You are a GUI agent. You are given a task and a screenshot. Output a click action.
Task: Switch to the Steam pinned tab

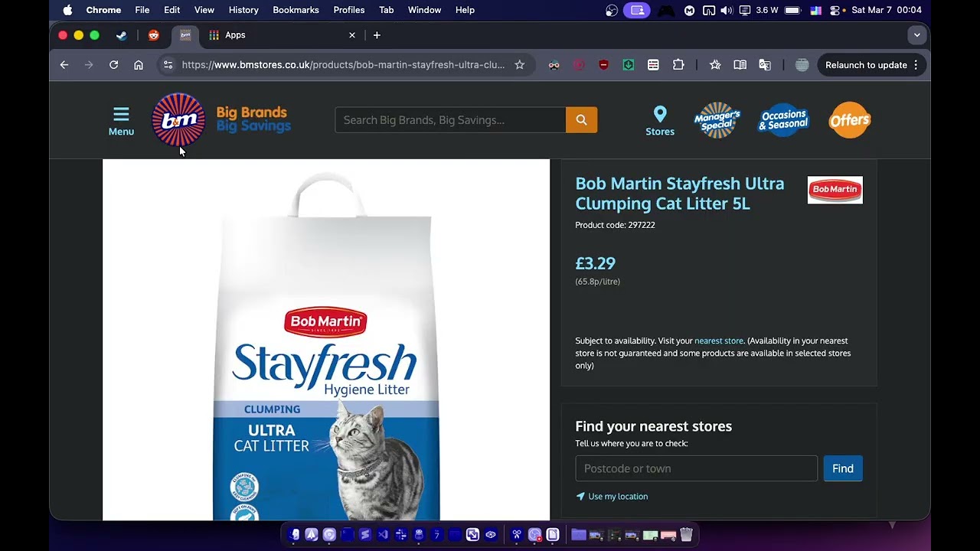coord(122,35)
